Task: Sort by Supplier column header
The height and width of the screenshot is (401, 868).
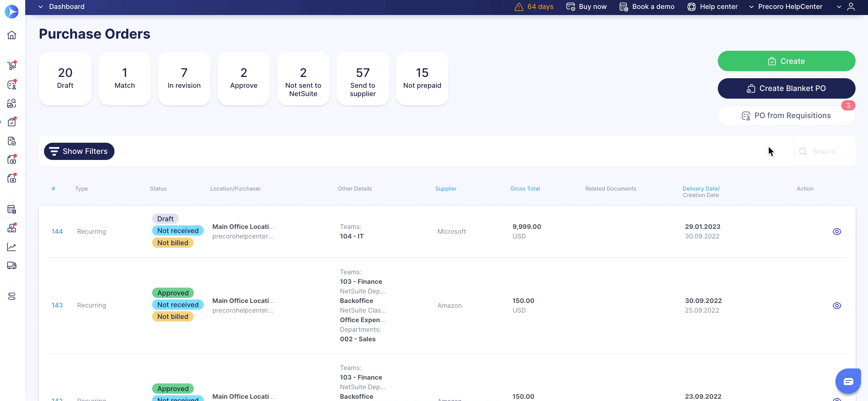Action: (446, 189)
